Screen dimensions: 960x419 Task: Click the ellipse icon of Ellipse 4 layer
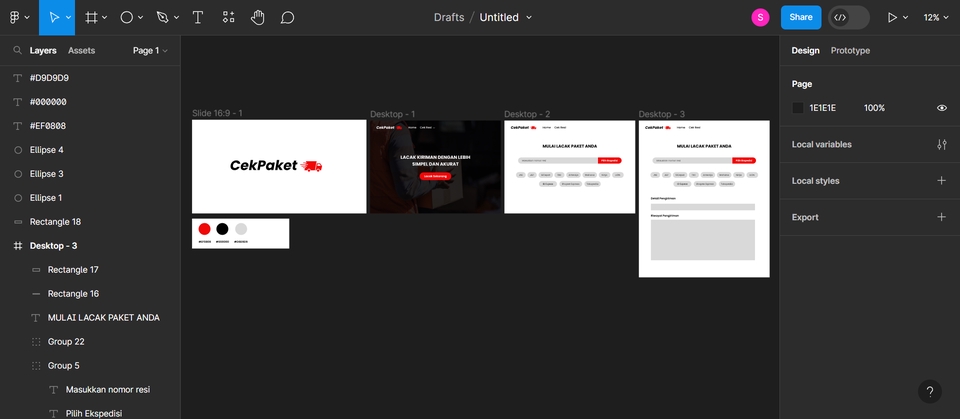click(18, 150)
